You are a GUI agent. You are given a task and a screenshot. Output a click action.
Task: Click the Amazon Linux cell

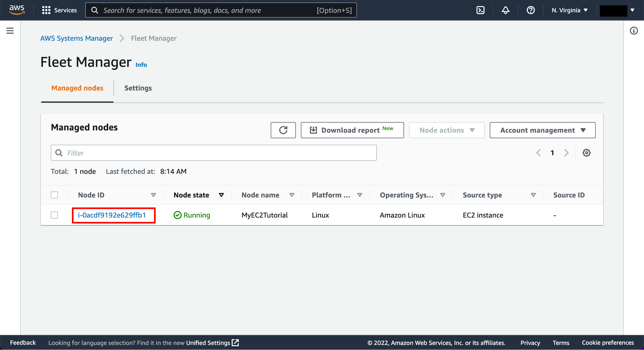[402, 215]
